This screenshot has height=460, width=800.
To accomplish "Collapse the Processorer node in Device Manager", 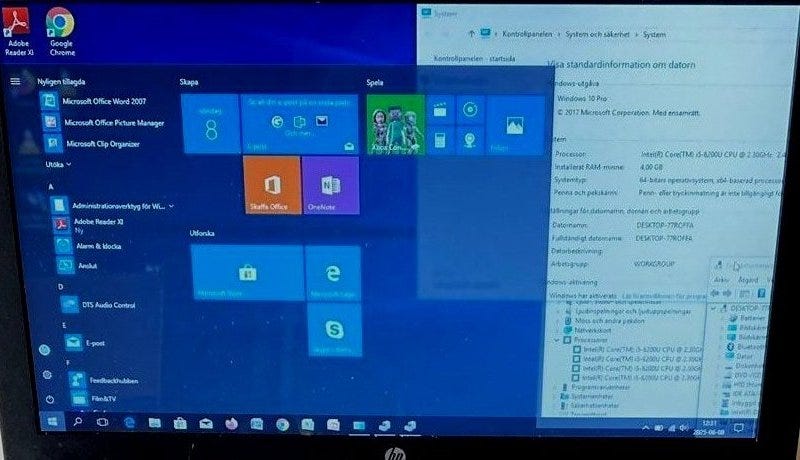I will [x=557, y=340].
